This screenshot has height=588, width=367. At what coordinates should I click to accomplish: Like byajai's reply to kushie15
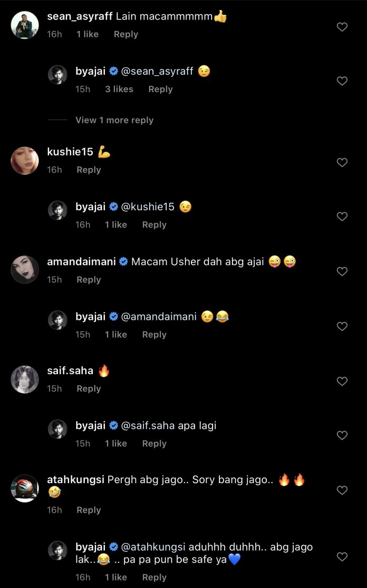(342, 217)
